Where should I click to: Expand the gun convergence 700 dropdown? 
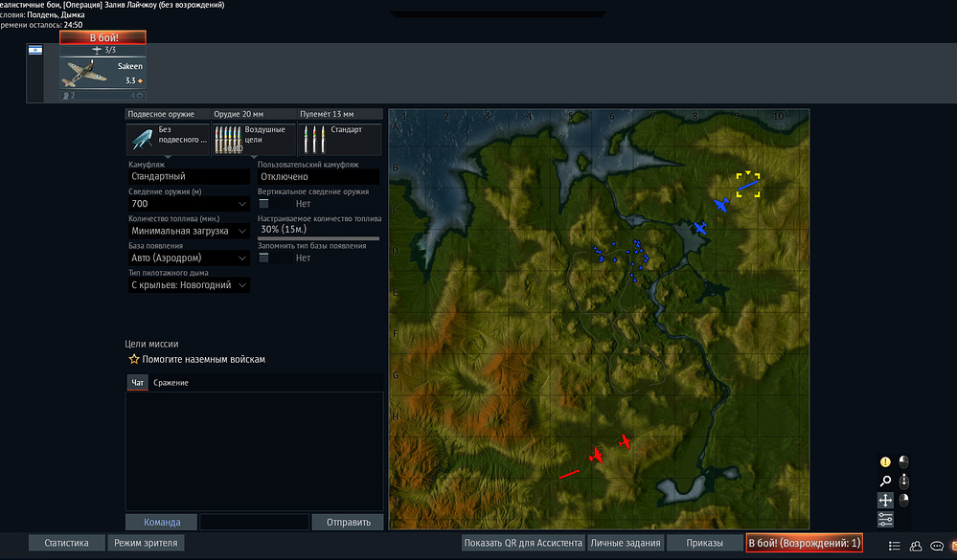tap(189, 204)
